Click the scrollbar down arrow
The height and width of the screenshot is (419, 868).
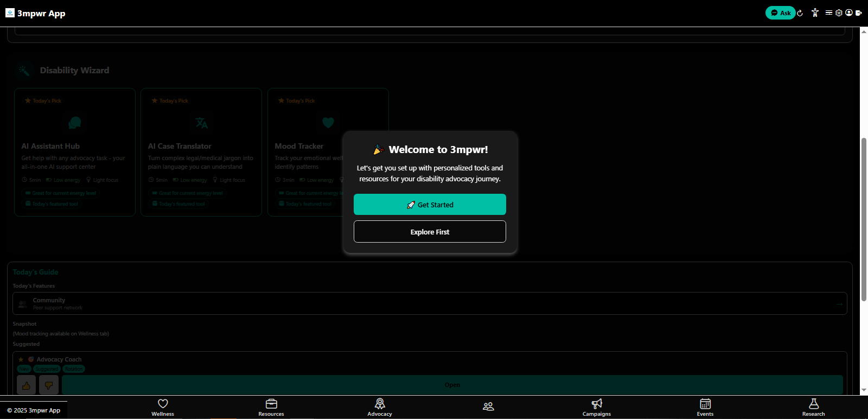coord(864,390)
